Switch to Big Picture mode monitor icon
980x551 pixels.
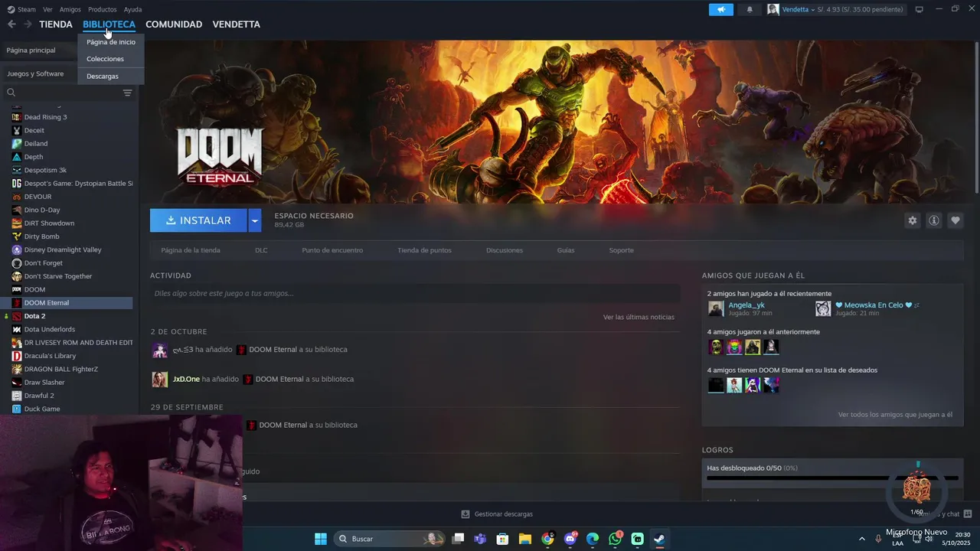click(920, 9)
